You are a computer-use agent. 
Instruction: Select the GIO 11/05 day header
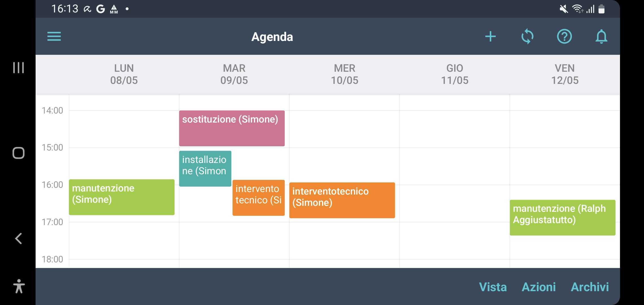tap(454, 74)
